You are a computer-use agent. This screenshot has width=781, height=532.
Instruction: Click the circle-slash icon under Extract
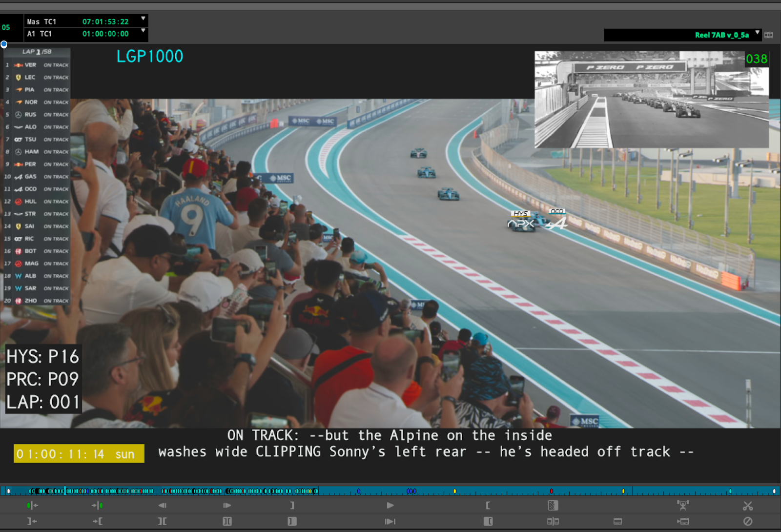748,521
